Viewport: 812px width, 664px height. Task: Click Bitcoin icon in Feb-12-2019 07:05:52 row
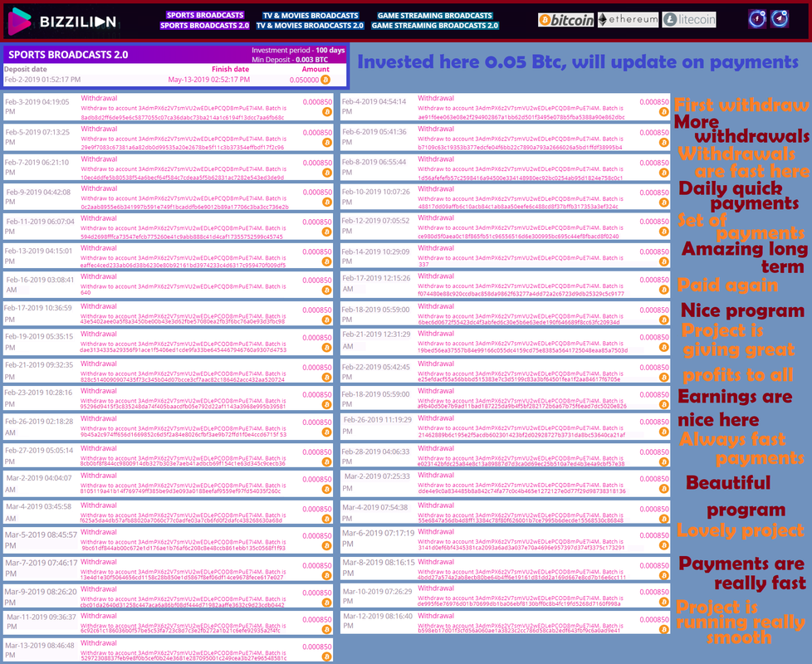[x=664, y=232]
